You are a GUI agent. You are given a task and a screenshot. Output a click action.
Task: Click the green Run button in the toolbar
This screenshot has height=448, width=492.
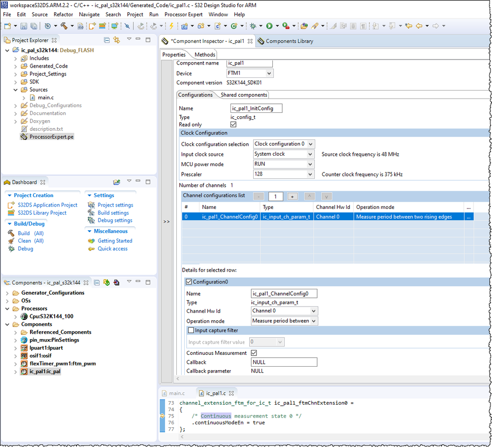(269, 26)
